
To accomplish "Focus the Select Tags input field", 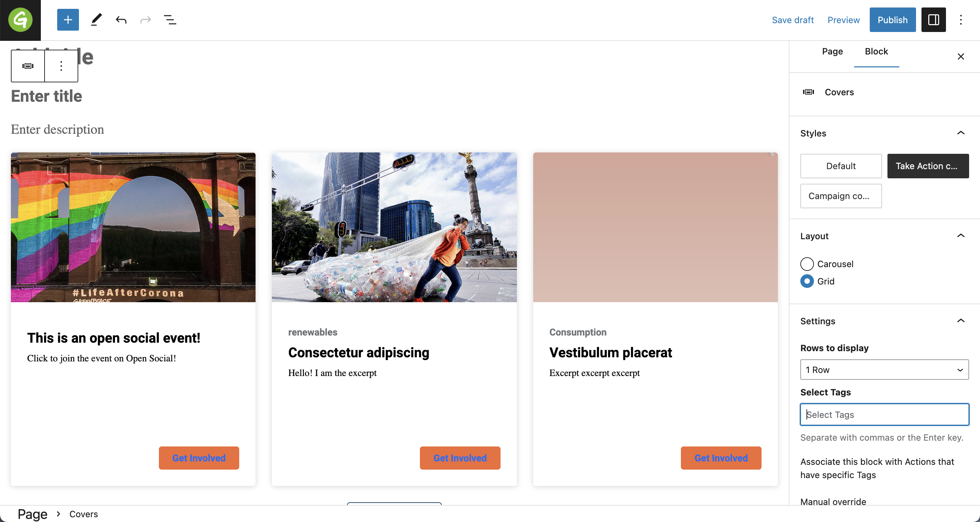I will (x=884, y=414).
